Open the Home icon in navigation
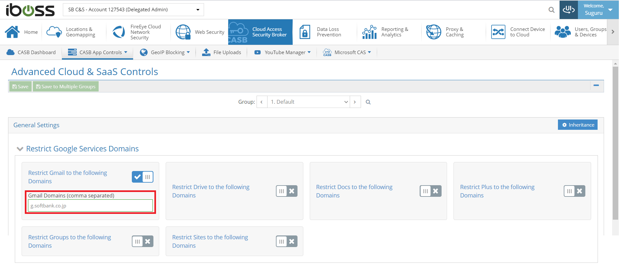Image resolution: width=644 pixels, height=277 pixels. tap(12, 32)
